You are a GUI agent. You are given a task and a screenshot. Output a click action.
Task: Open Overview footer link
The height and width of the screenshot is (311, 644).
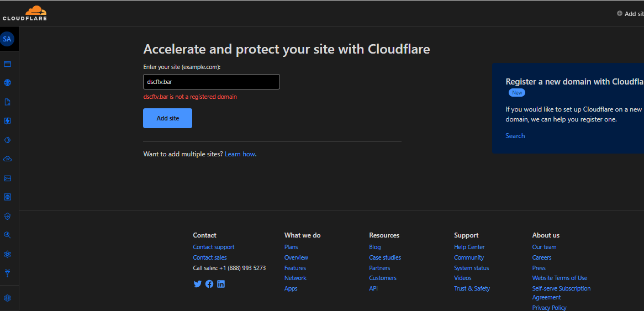296,257
